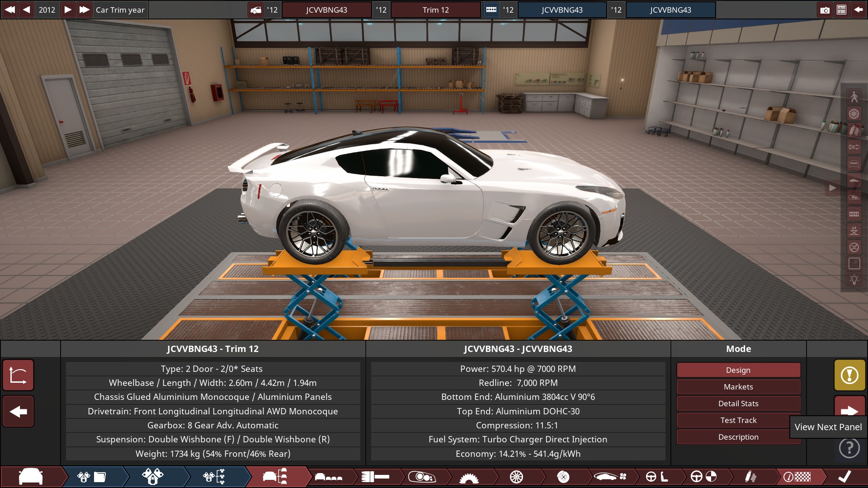Open the test track checkered flag tab
This screenshot has width=868, height=488.
tap(797, 477)
